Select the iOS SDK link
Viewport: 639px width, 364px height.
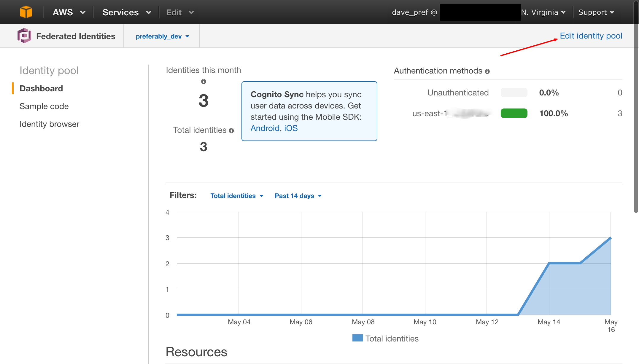(x=291, y=128)
